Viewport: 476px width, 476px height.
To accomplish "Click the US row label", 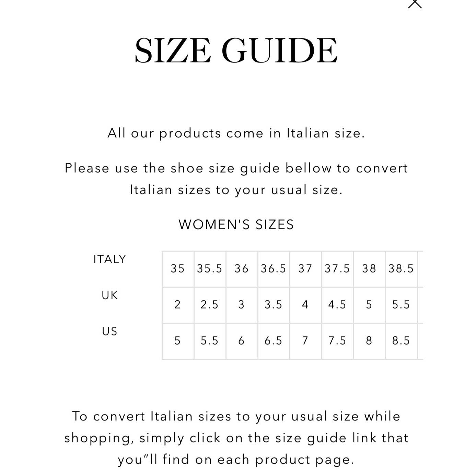I will click(110, 332).
